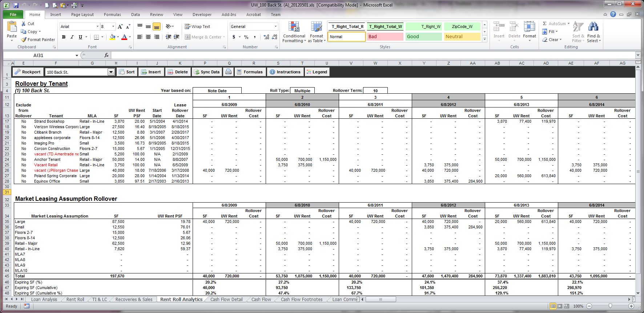Viewport: 644px width, 313px height.
Task: Click the Insert Cells icon
Action: tap(499, 27)
